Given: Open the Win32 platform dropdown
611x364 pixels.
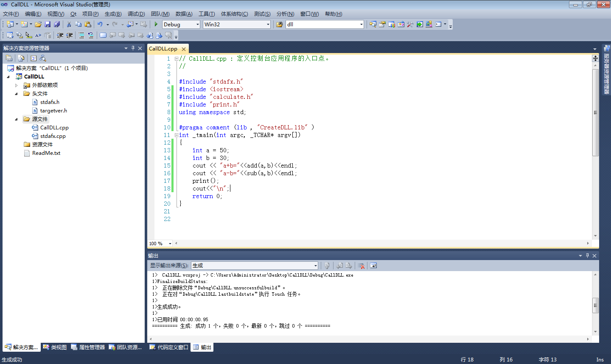Looking at the screenshot, I should coord(268,25).
